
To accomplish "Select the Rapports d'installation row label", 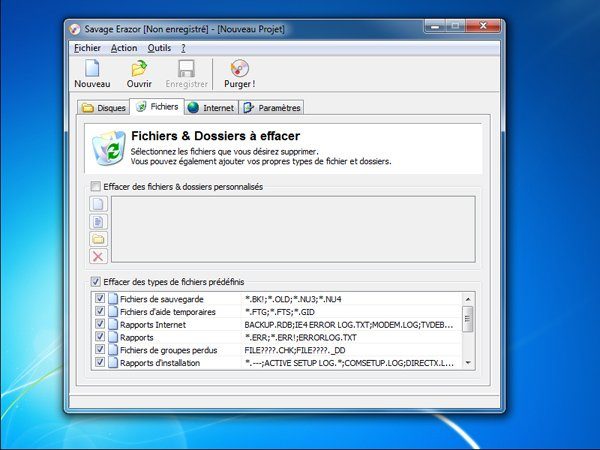I will [x=160, y=363].
